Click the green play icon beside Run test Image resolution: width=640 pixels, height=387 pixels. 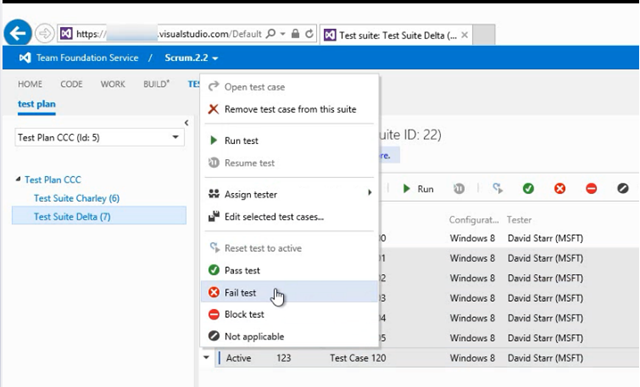click(x=213, y=140)
